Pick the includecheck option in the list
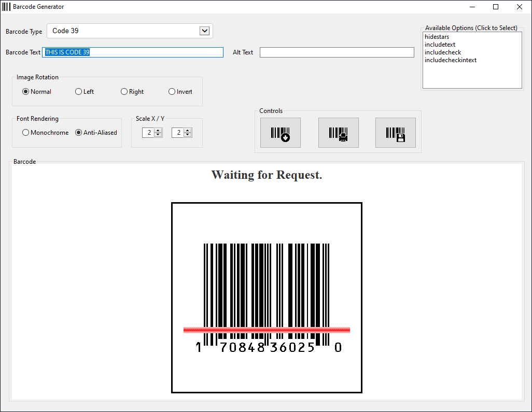The height and width of the screenshot is (412, 532). pyautogui.click(x=442, y=53)
